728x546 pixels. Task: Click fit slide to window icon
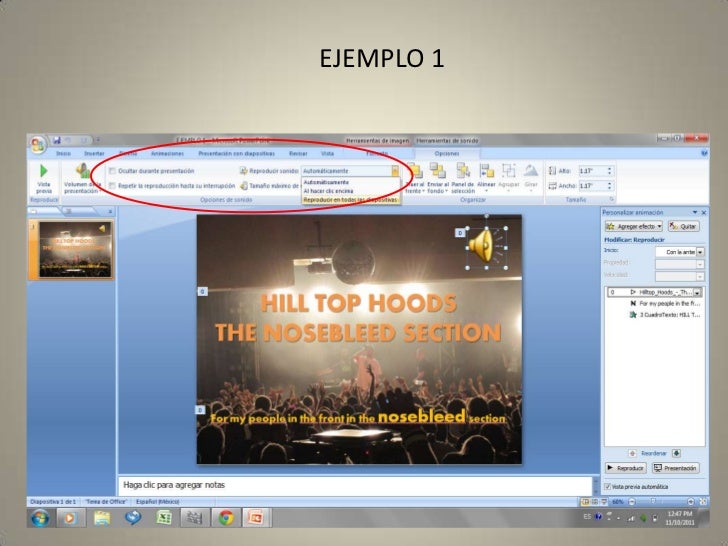click(703, 502)
